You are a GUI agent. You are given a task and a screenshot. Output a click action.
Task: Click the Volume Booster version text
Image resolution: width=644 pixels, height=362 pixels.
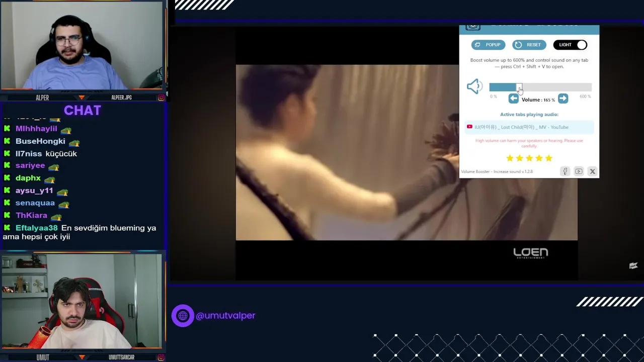497,171
